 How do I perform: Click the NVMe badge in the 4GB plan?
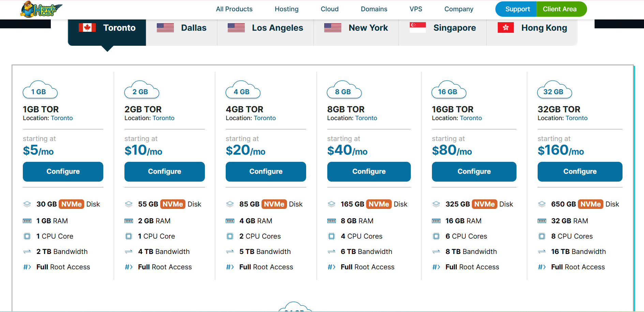click(274, 204)
